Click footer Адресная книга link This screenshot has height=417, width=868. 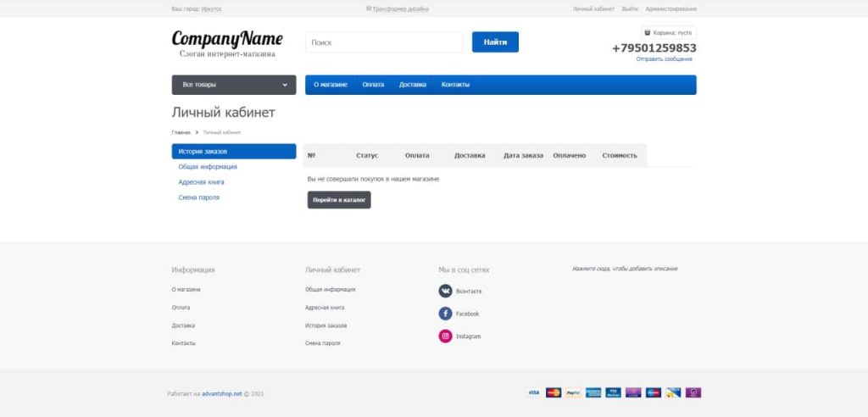(x=325, y=308)
